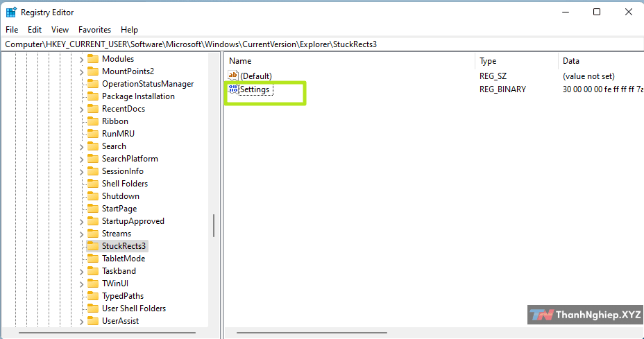
Task: Select the Ribbon key label
Action: 115,121
